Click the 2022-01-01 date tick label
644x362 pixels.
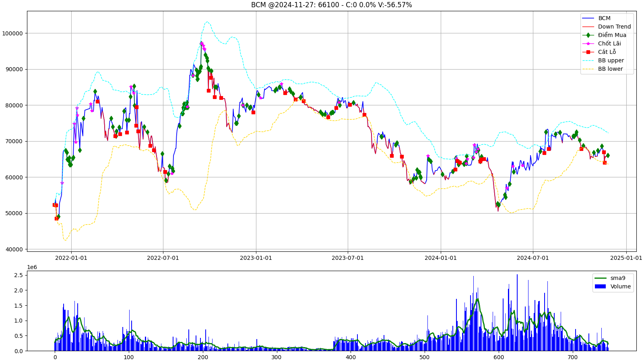pos(71,258)
